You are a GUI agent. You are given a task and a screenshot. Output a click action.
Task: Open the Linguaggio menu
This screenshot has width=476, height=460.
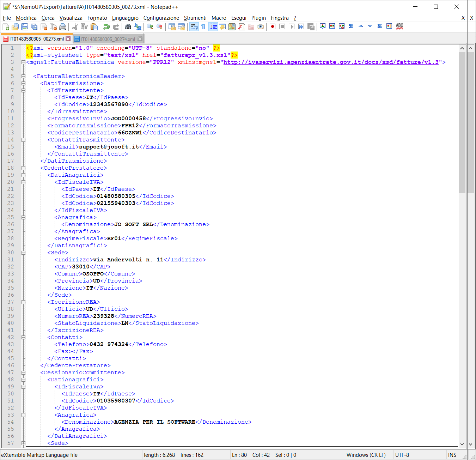[125, 18]
